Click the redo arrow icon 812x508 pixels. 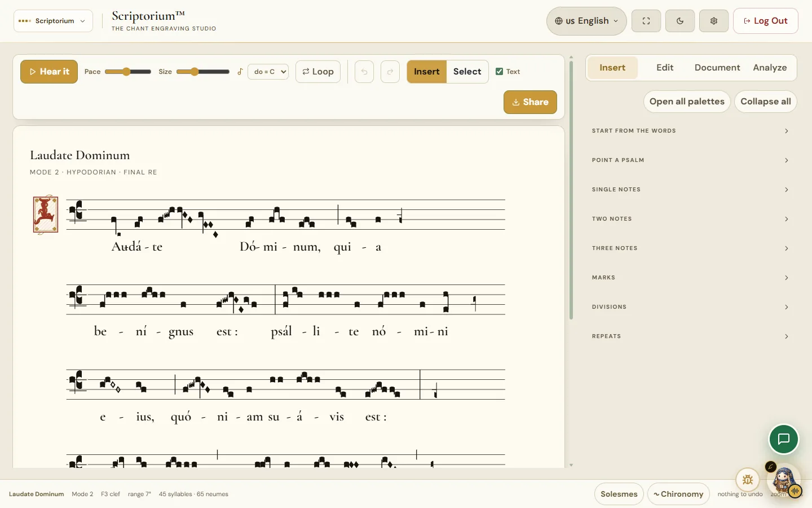coord(390,72)
